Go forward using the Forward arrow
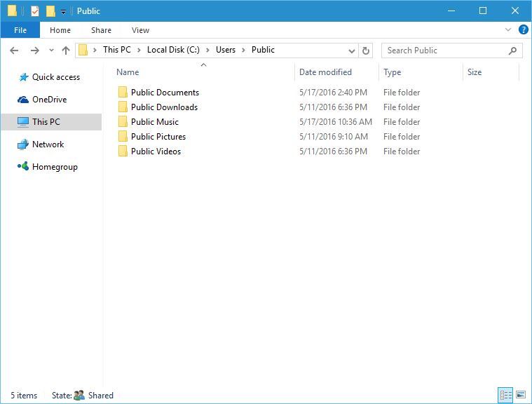Viewport: 532px width, 404px height. tap(34, 50)
